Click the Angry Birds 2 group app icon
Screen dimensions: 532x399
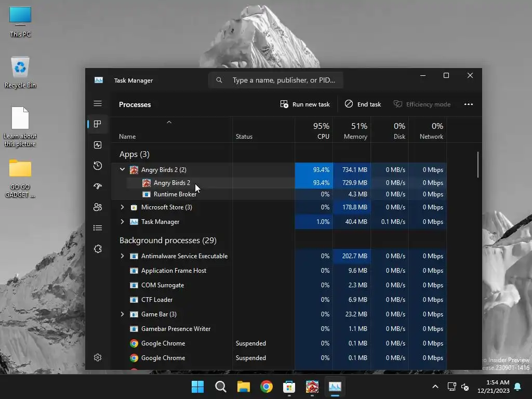(x=134, y=170)
